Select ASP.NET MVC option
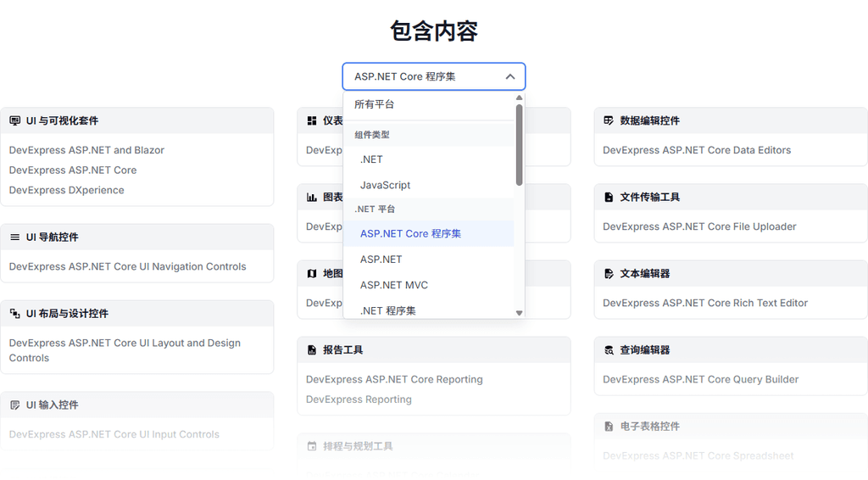868x480 pixels. [x=428, y=285]
